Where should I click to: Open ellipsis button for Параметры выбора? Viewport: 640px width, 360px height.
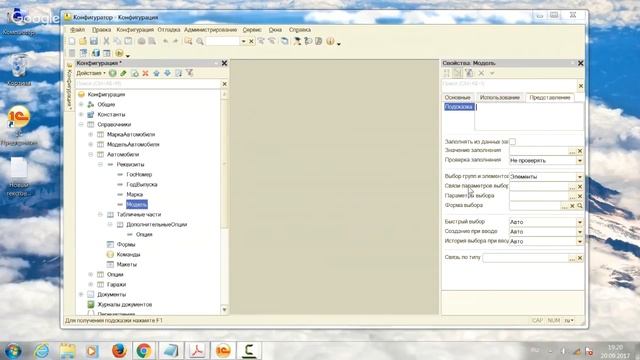tap(572, 196)
